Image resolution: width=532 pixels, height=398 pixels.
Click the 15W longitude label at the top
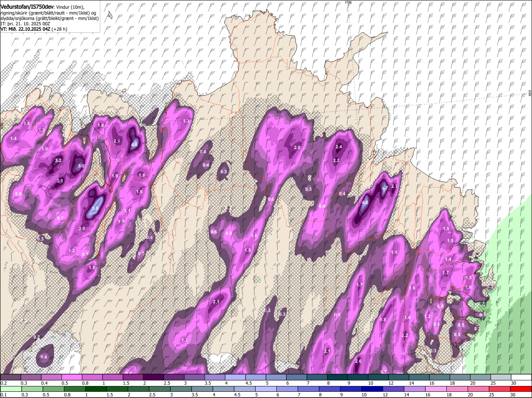pyautogui.click(x=348, y=2)
